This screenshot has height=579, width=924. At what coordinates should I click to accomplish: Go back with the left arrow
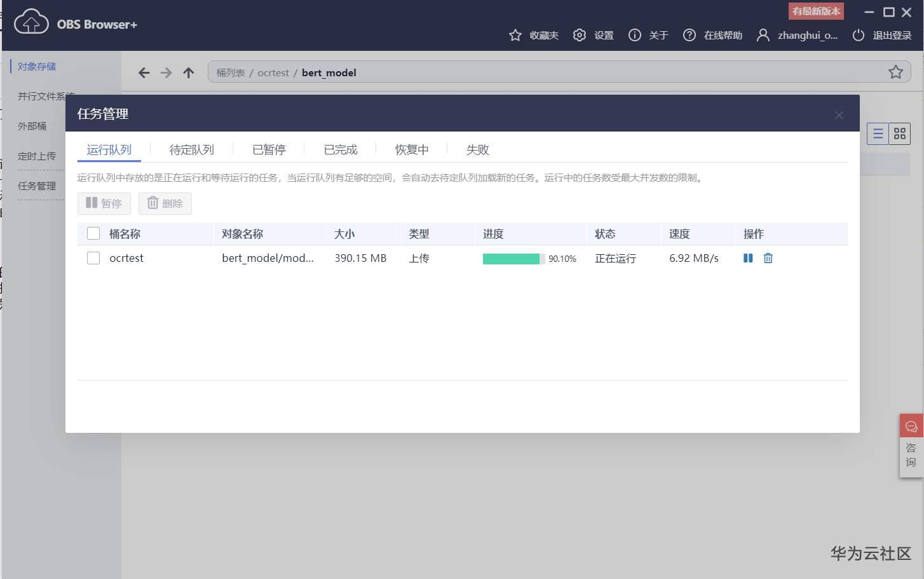click(144, 72)
